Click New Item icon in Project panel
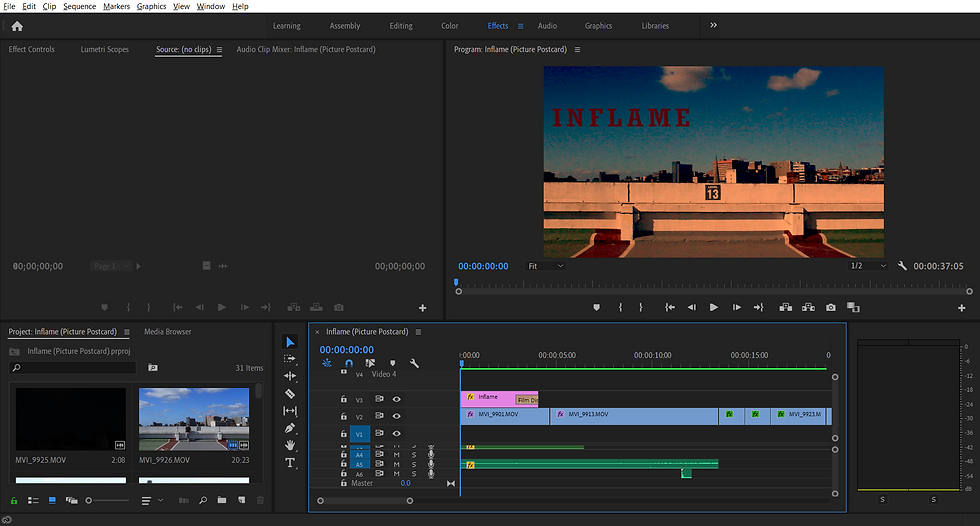Viewport: 980px width, 526px height. pyautogui.click(x=241, y=500)
